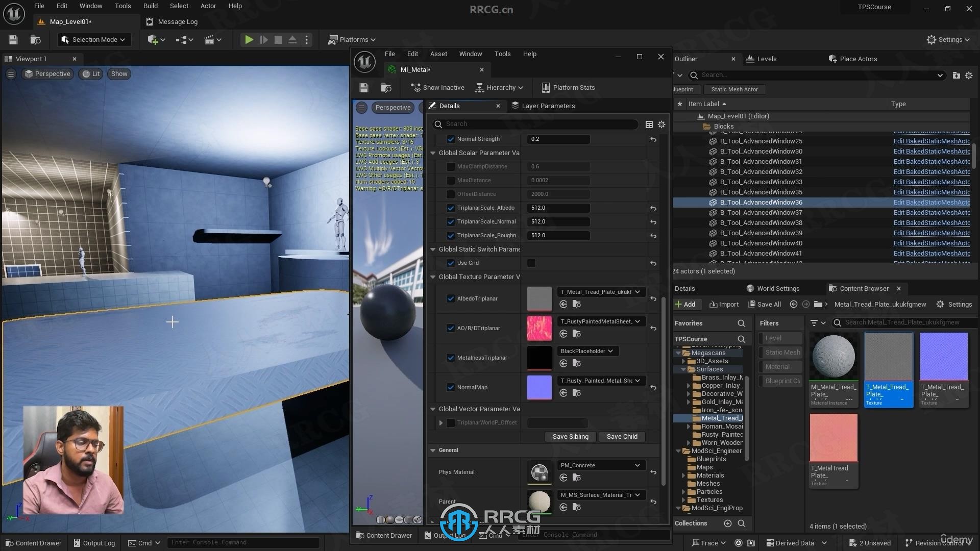
Task: Click Save Child button
Action: tap(622, 436)
